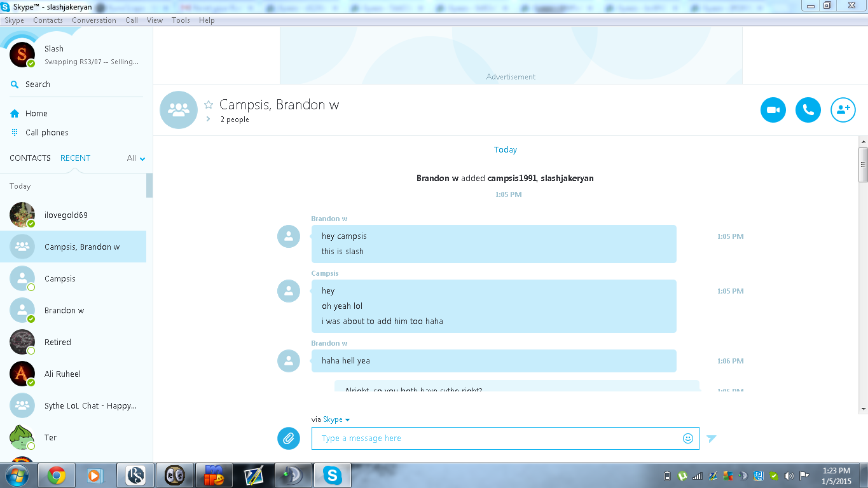Screen dimensions: 868x488
Task: Select Campsis, Brandon w group in recent list
Action: click(x=73, y=247)
